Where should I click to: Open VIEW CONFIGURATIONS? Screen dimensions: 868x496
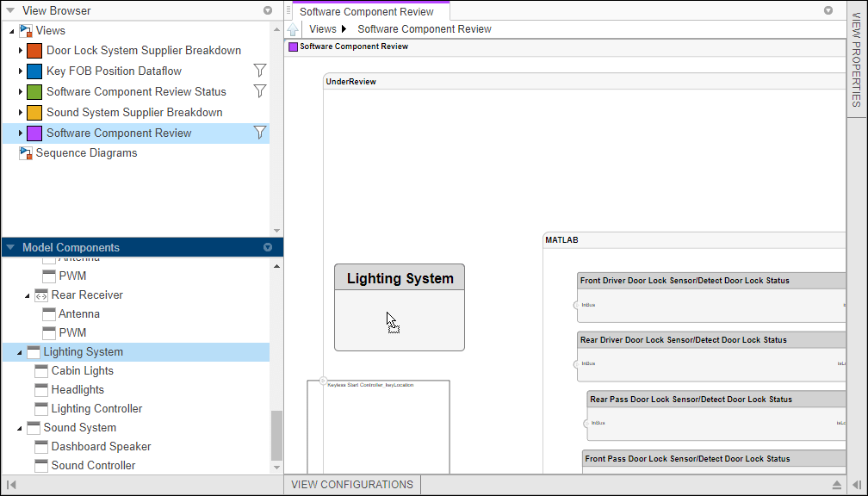pos(351,484)
